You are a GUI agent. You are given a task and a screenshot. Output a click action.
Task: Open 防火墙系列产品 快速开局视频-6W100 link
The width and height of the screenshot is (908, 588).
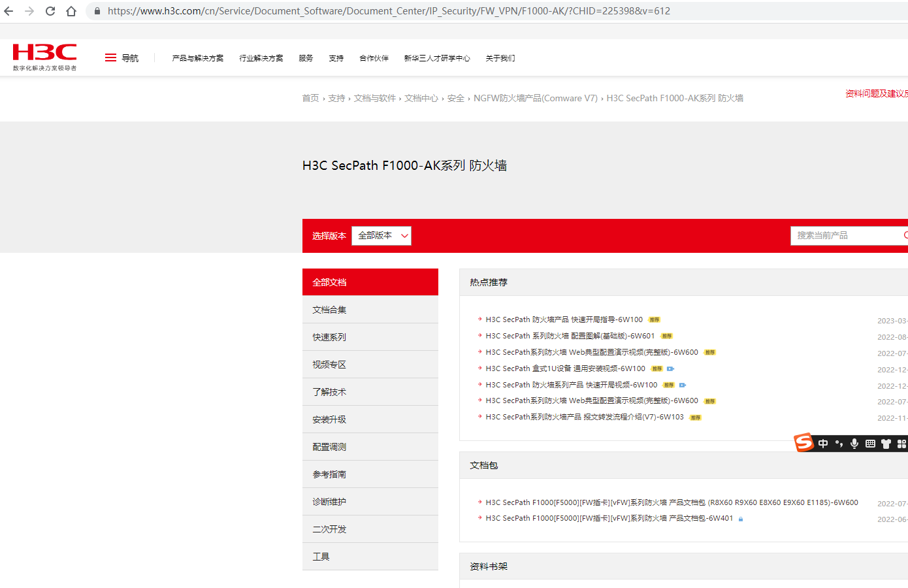coord(572,385)
